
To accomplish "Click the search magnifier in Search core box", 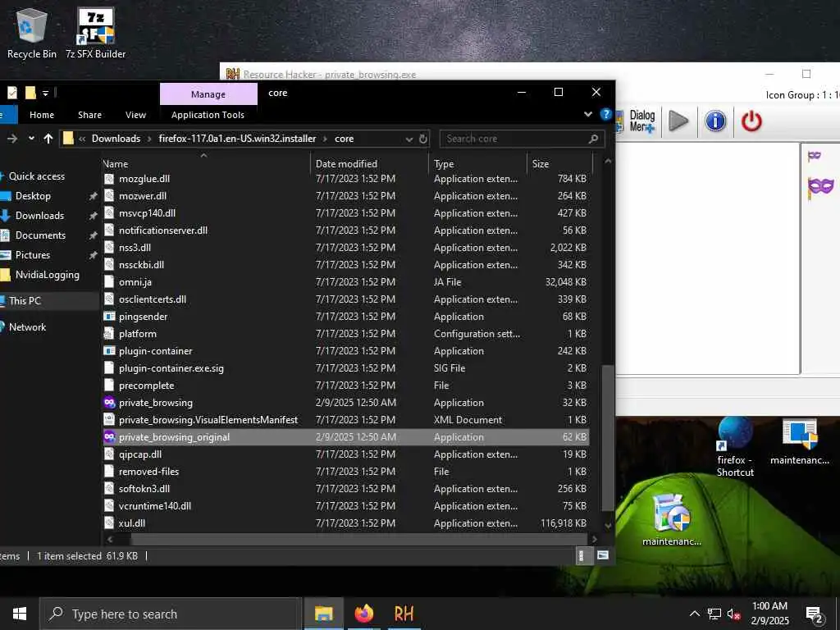I will point(593,139).
